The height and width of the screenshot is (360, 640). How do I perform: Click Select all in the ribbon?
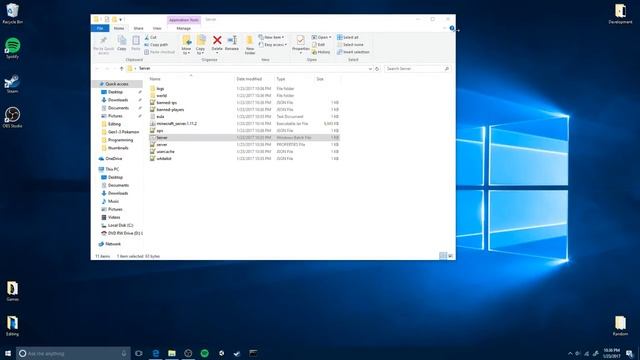point(348,37)
